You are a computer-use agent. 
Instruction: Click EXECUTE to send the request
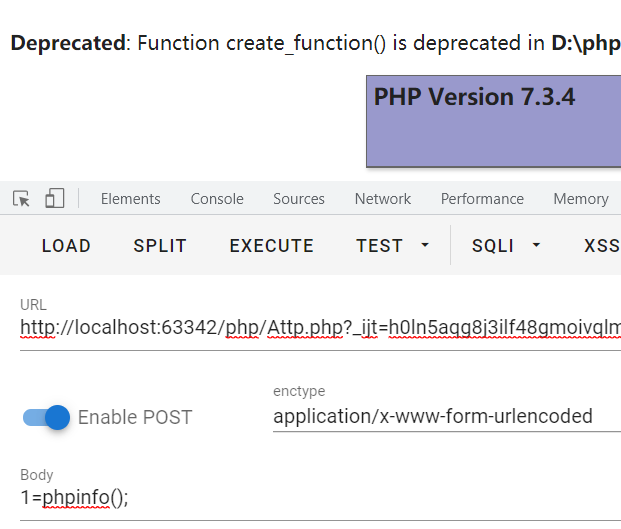[272, 246]
